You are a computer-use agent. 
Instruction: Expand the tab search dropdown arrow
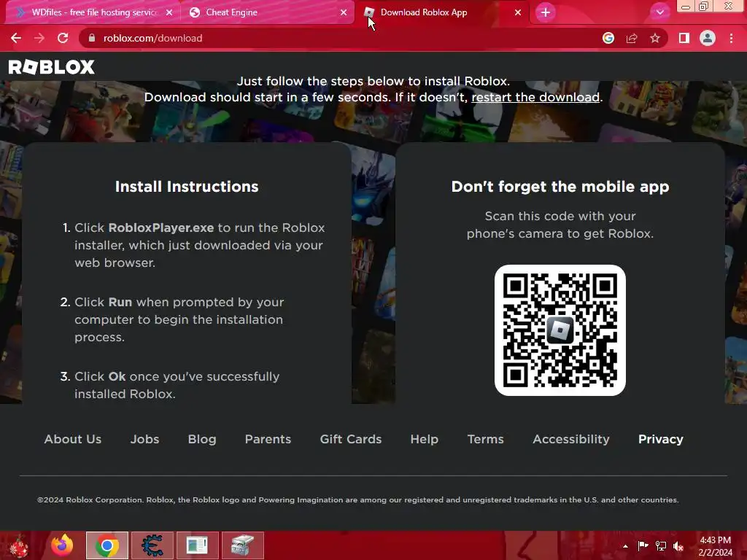tap(659, 12)
